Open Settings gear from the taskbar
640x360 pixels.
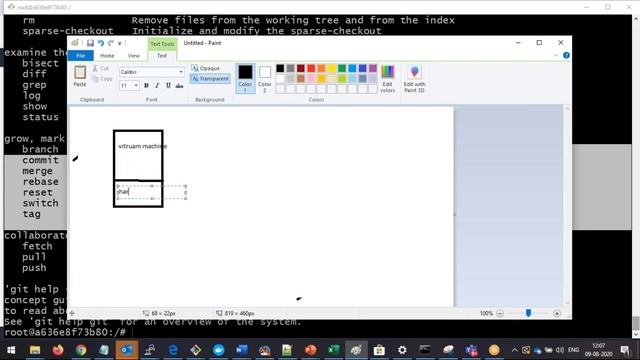[402, 350]
